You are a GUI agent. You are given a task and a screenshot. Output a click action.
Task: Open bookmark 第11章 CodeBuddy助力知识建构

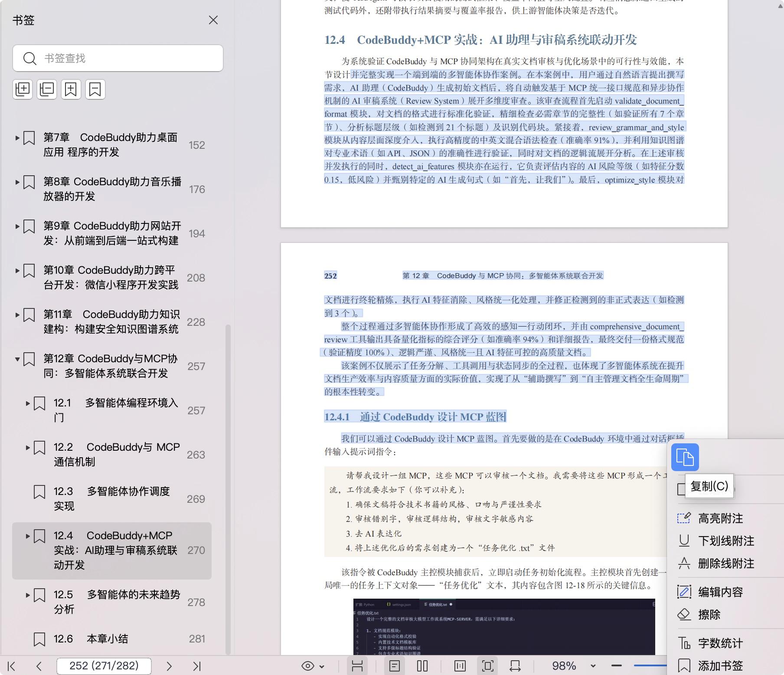pyautogui.click(x=111, y=322)
